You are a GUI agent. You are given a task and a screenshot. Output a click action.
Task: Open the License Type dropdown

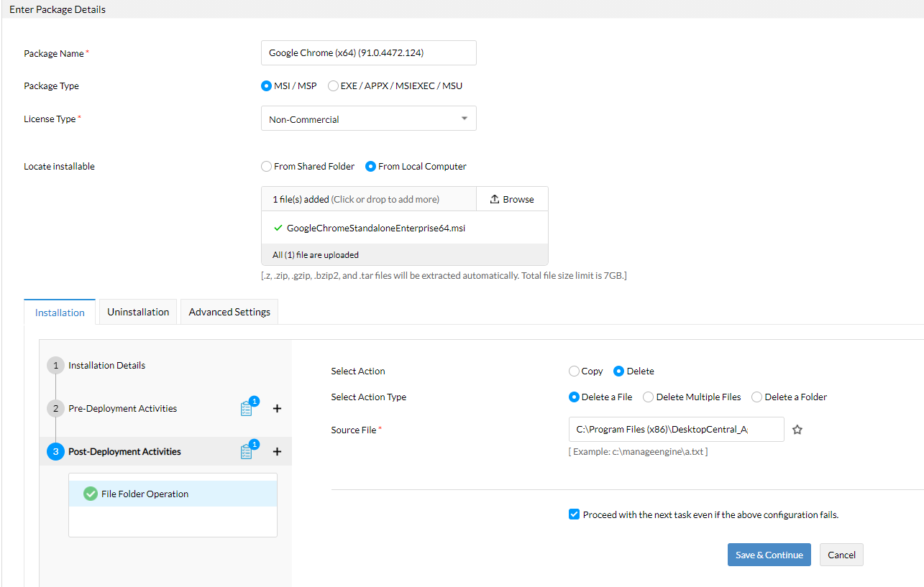(x=368, y=119)
